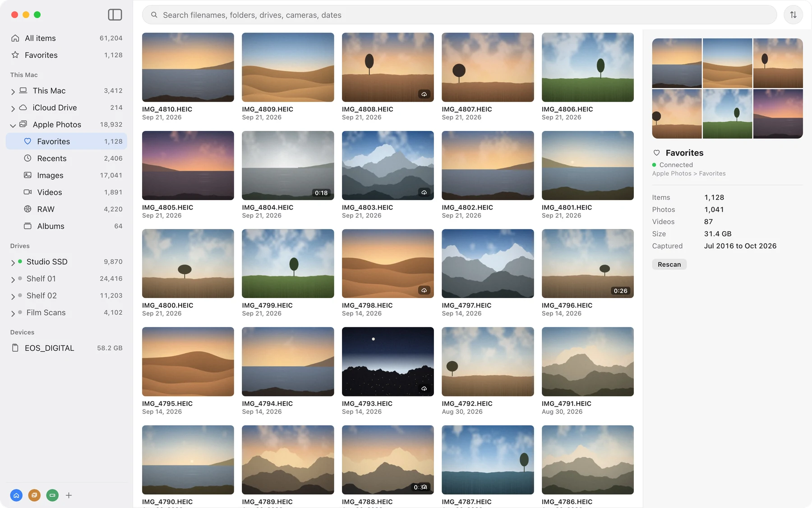The height and width of the screenshot is (508, 812).
Task: Expand the Shelf 01 drive
Action: 13,280
